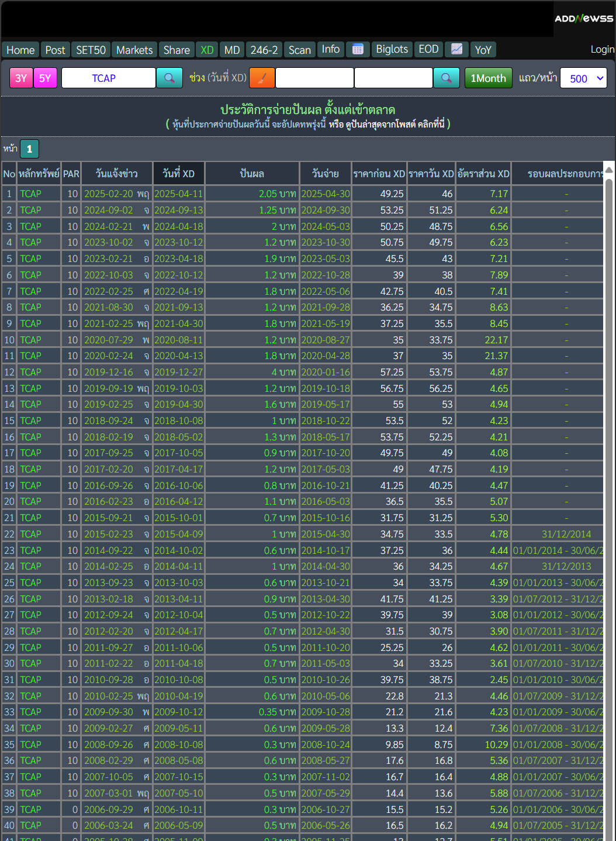Open the Post menu item

[56, 50]
